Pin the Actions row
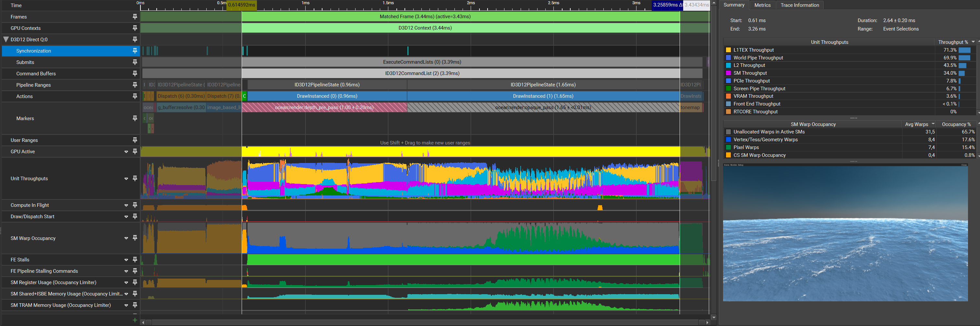Screen dimensions: 980x326 click(x=135, y=96)
